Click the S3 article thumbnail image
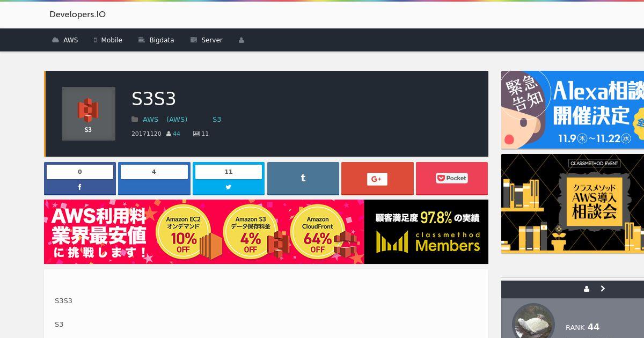Screen dimensions: 644x338 [89, 114]
